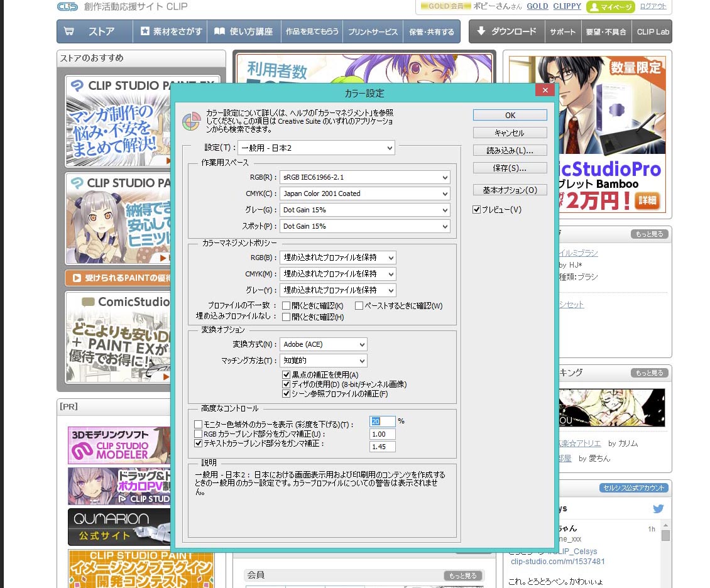The width and height of the screenshot is (710, 588).
Task: Uncheck テキストカラーブレンド部分をガンマ補正
Action: coord(198,443)
